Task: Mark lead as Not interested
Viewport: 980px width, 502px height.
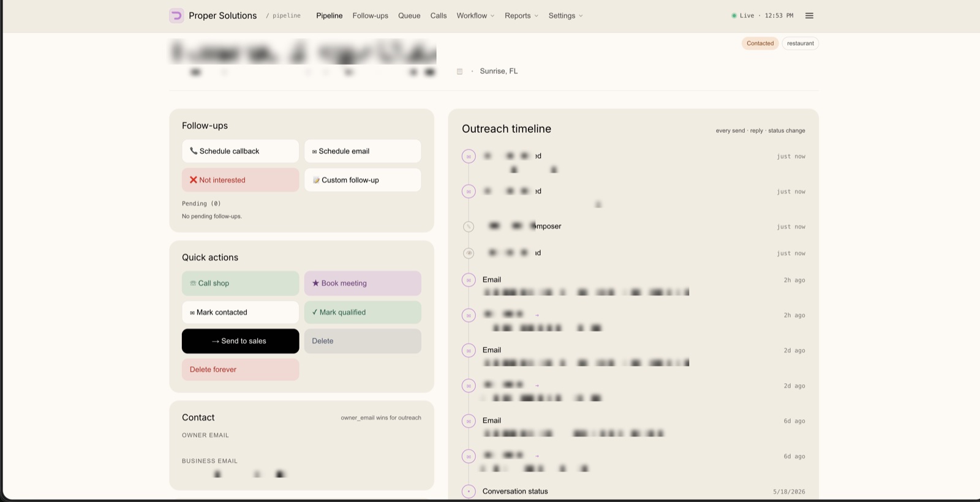Action: tap(240, 180)
